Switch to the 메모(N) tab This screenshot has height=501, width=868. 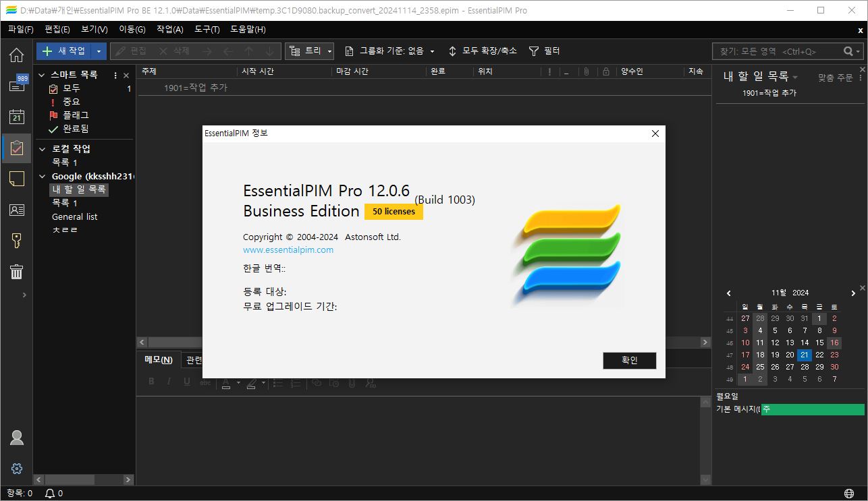(x=159, y=360)
